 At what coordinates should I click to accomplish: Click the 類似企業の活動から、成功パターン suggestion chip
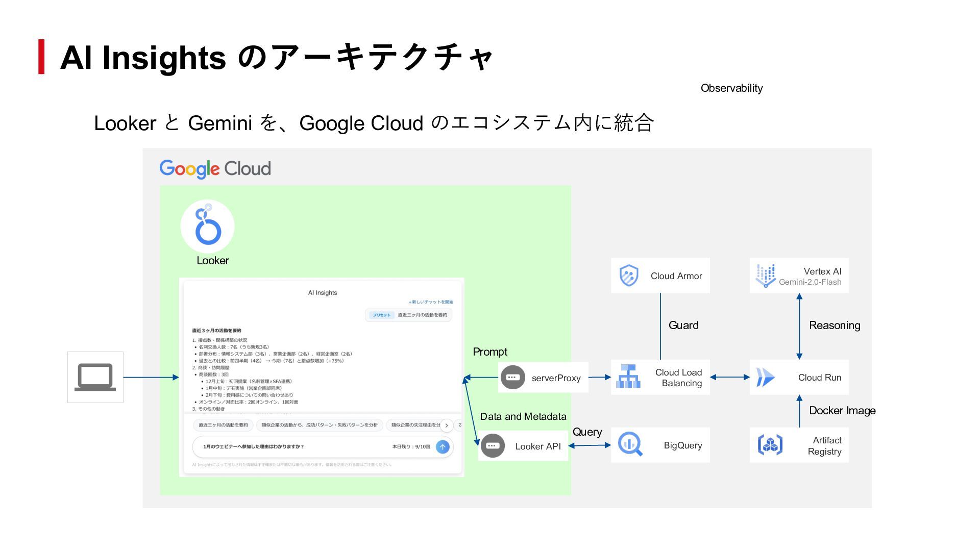(x=320, y=425)
